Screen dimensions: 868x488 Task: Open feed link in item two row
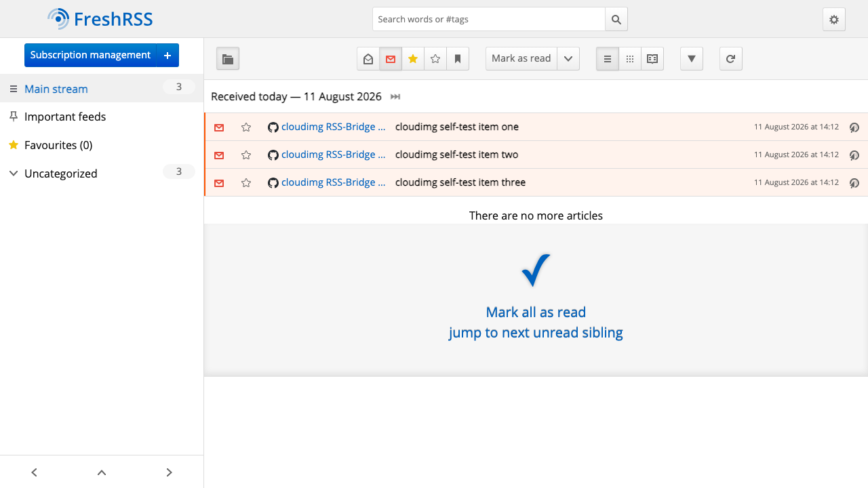[x=327, y=155]
